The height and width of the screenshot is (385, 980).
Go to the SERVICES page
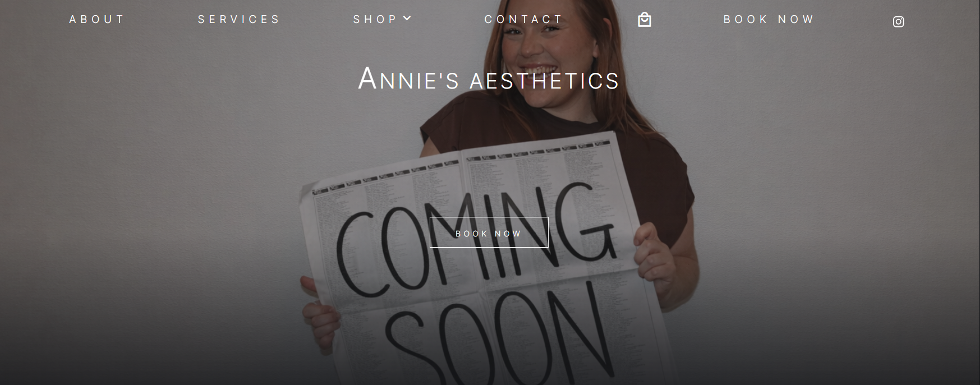click(238, 20)
